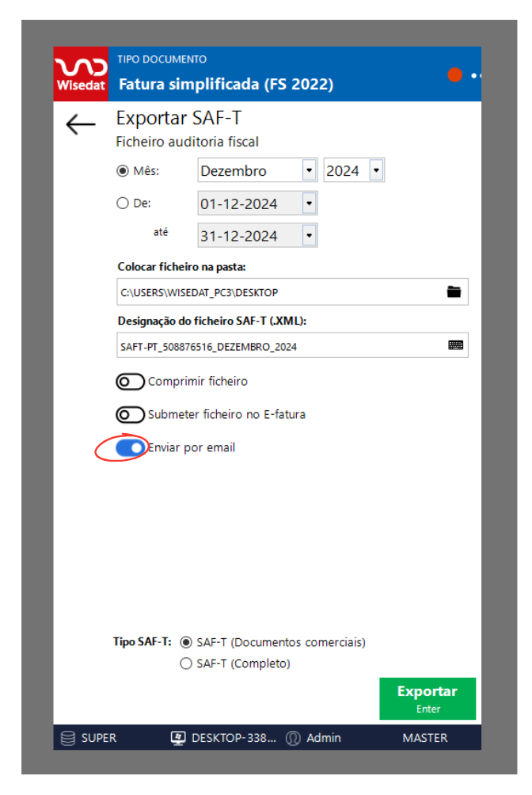This screenshot has height=795, width=532.
Task: Toggle Submeter ficheiro no E-fatura
Action: point(131,414)
